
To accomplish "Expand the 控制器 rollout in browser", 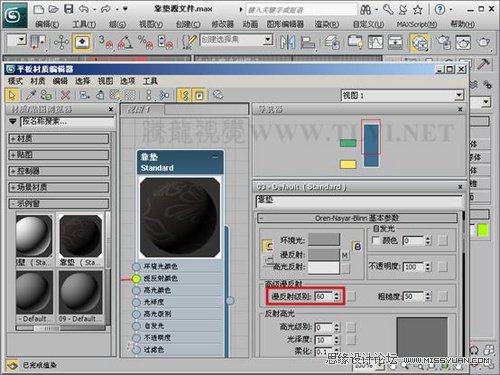I will [59, 171].
